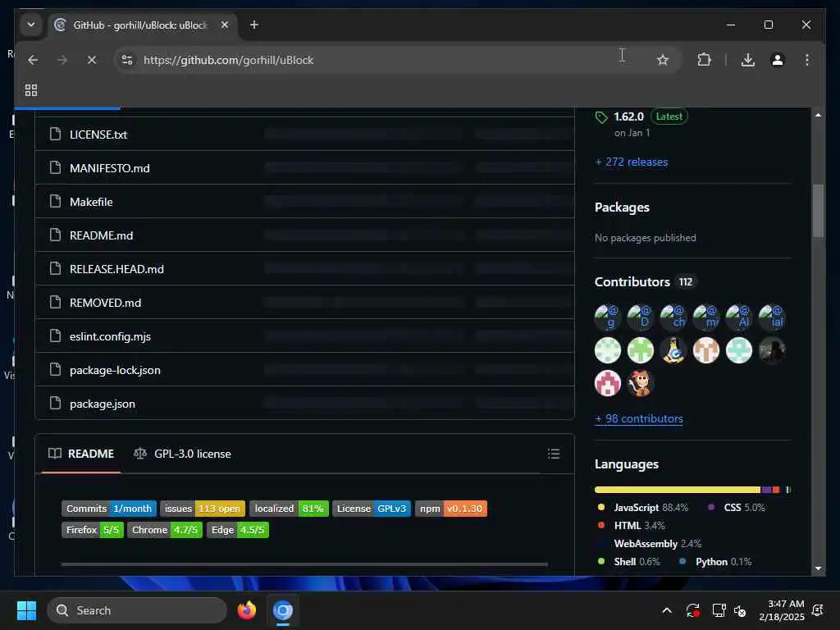840x630 pixels.
Task: Open Firefox from the taskbar
Action: [247, 610]
